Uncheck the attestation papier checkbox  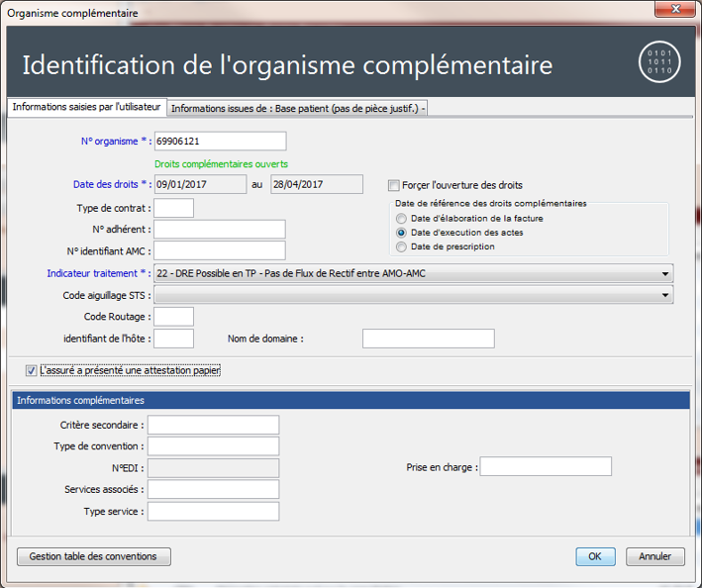point(32,371)
